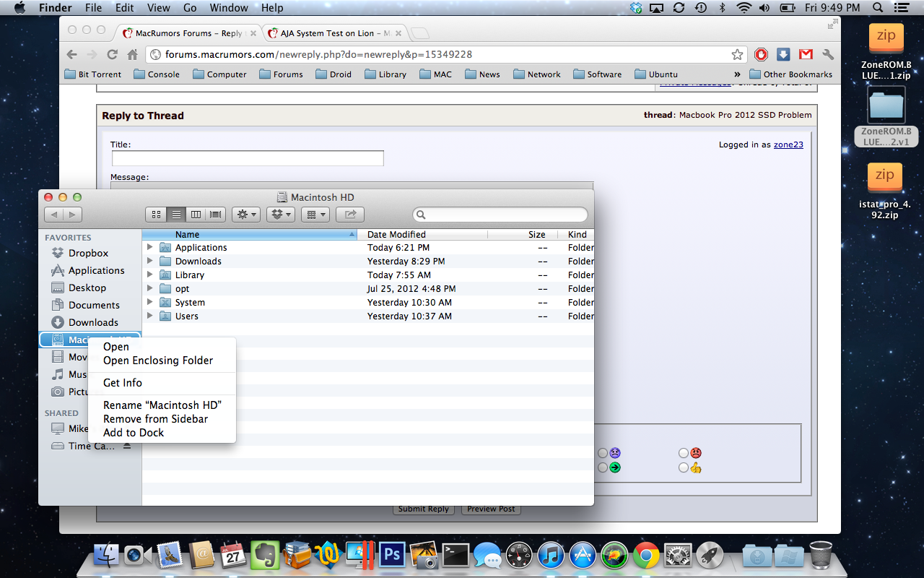Open Launchpad rocket icon in Dock
This screenshot has height=578, width=924.
pyautogui.click(x=710, y=556)
